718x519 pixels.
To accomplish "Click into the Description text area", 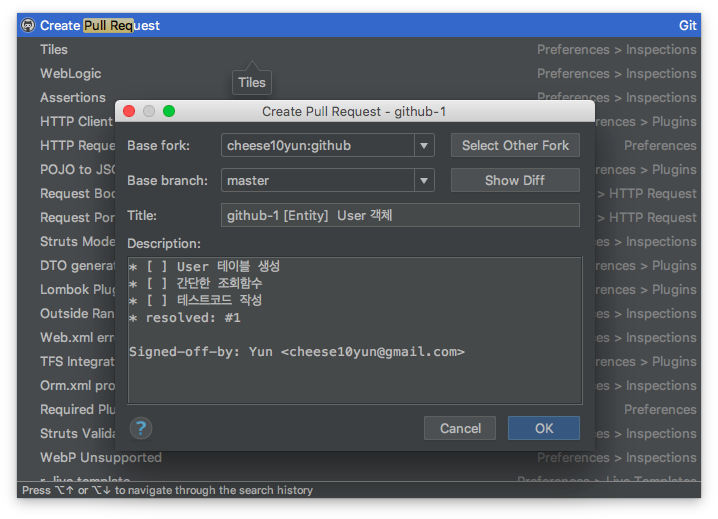I will point(355,330).
